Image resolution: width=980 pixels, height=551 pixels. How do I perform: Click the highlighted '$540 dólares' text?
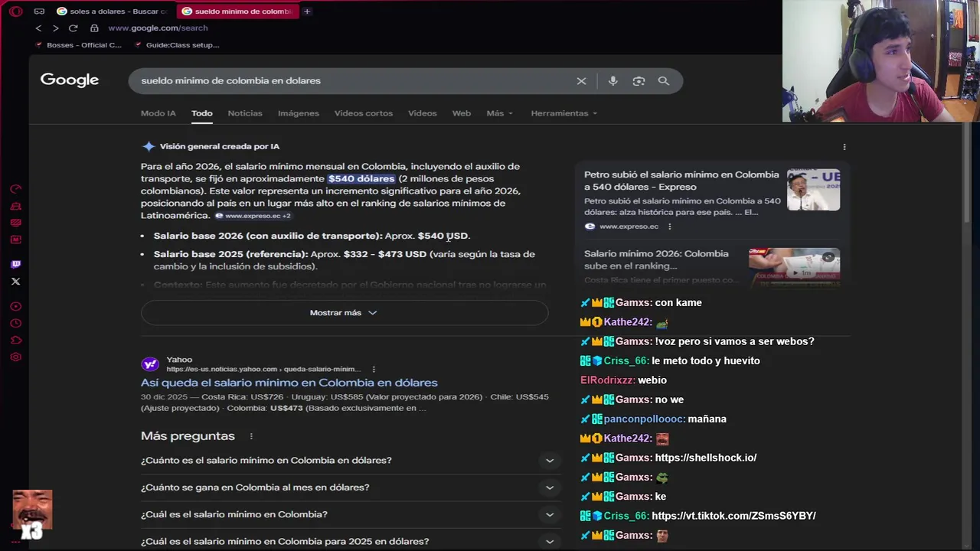(361, 179)
